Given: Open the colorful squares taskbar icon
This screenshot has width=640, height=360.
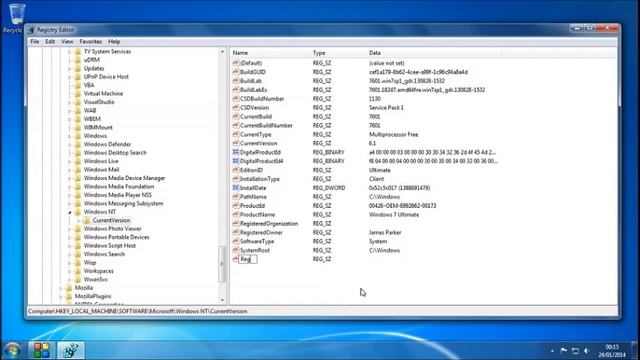Looking at the screenshot, I should coord(42,350).
